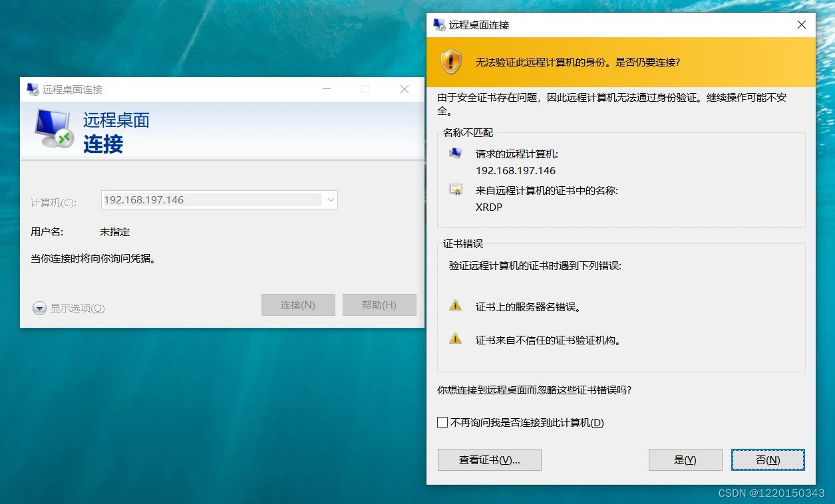Viewport: 835px width, 504px height.
Task: Click requested computer address 192.168.197.146 text
Action: [516, 170]
